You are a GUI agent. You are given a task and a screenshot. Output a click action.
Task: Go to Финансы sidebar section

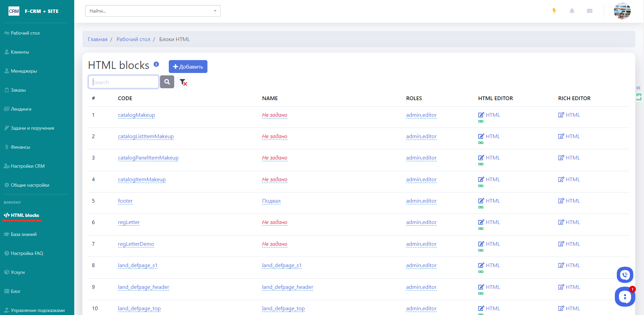click(20, 147)
